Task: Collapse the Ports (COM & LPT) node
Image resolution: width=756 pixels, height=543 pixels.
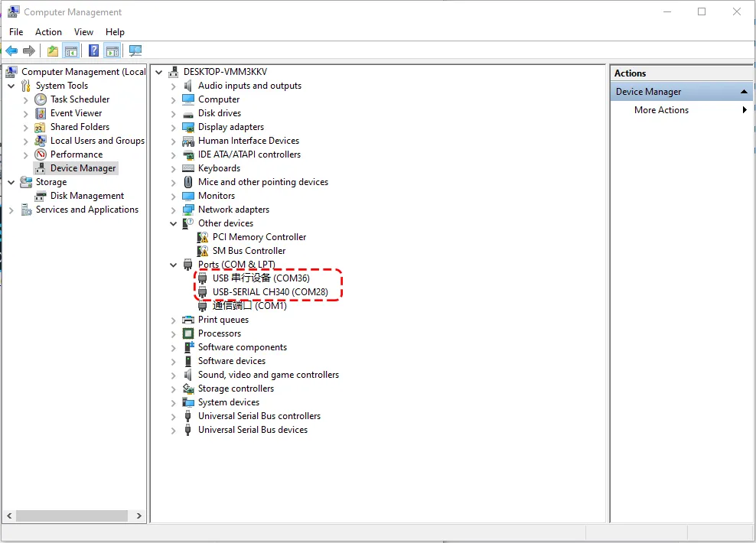Action: pyautogui.click(x=173, y=265)
